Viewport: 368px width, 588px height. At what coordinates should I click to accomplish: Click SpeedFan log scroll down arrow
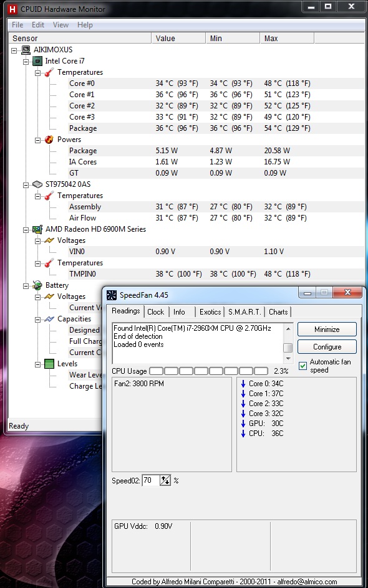(288, 359)
